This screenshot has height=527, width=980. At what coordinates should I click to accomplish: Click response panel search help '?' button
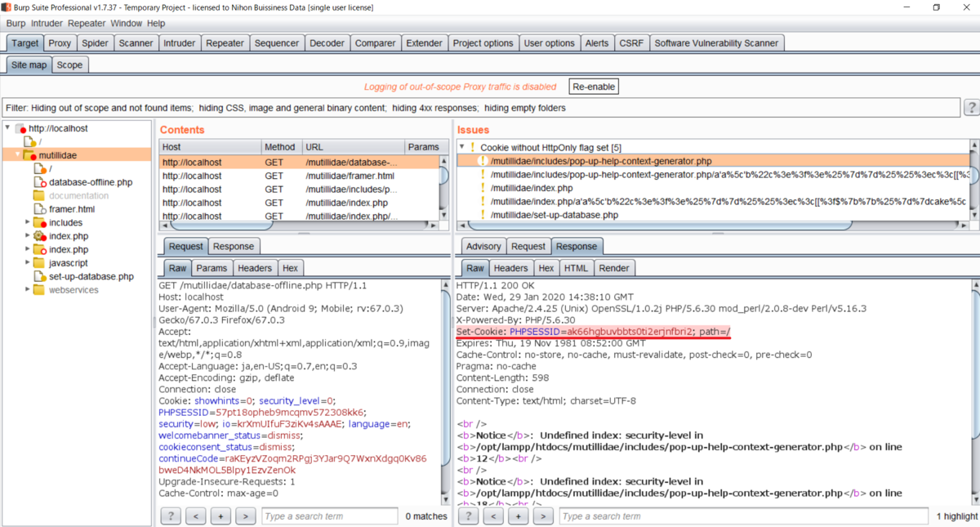[468, 516]
